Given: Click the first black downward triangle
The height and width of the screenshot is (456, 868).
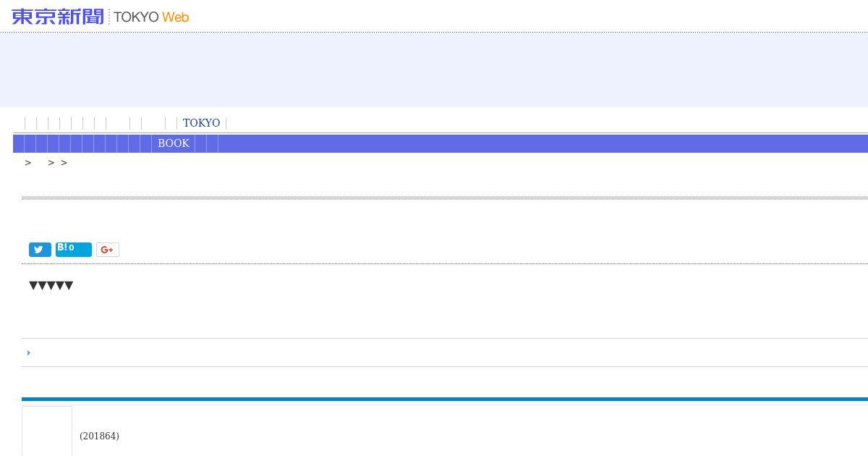Looking at the screenshot, I should [x=33, y=286].
